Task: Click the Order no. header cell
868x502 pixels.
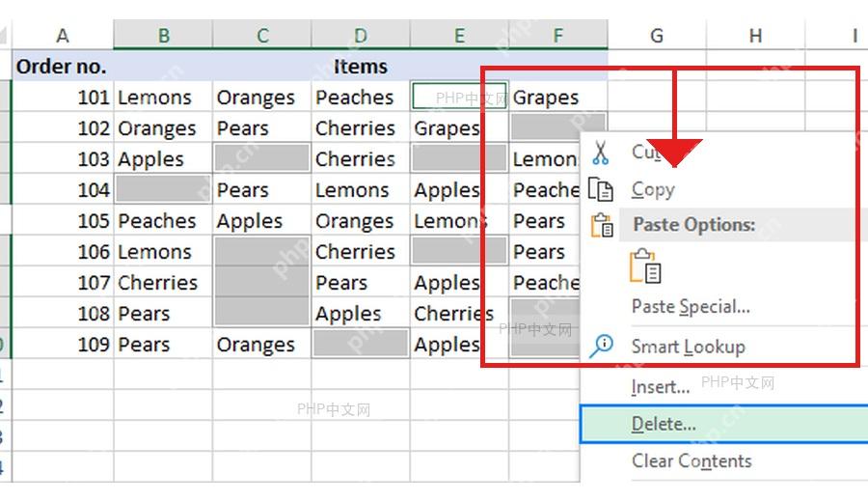Action: point(63,67)
